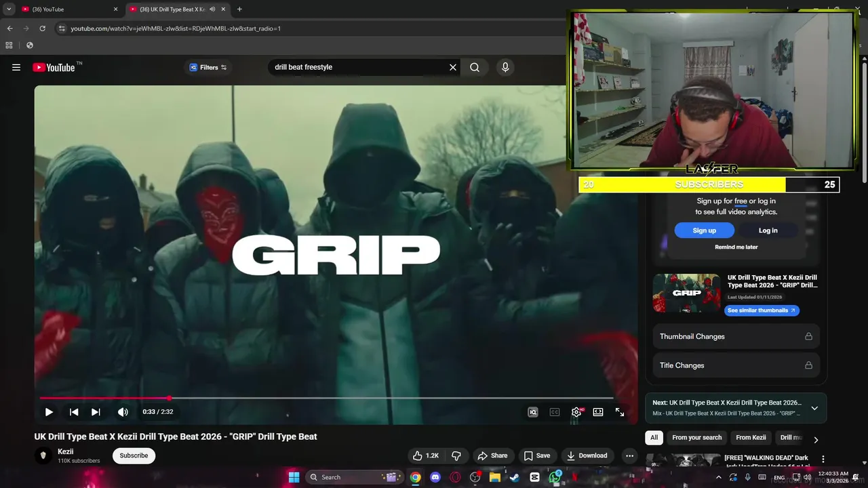Click the browser address bar URL
868x488 pixels.
pos(176,28)
